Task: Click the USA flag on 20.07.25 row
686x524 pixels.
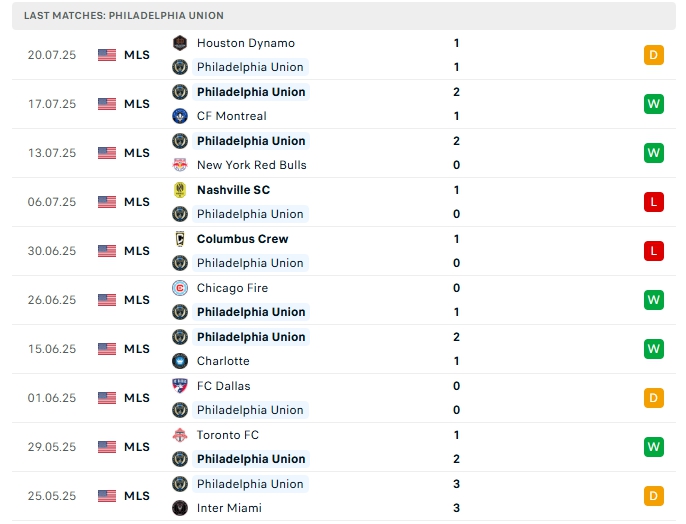Action: point(107,55)
